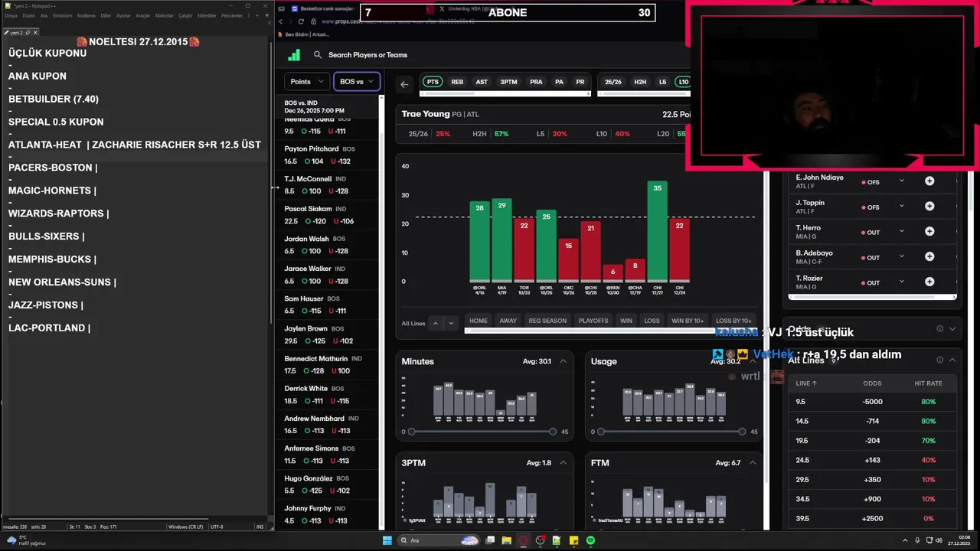This screenshot has width=980, height=551.
Task: Open File Explorer from taskbar
Action: [507, 540]
